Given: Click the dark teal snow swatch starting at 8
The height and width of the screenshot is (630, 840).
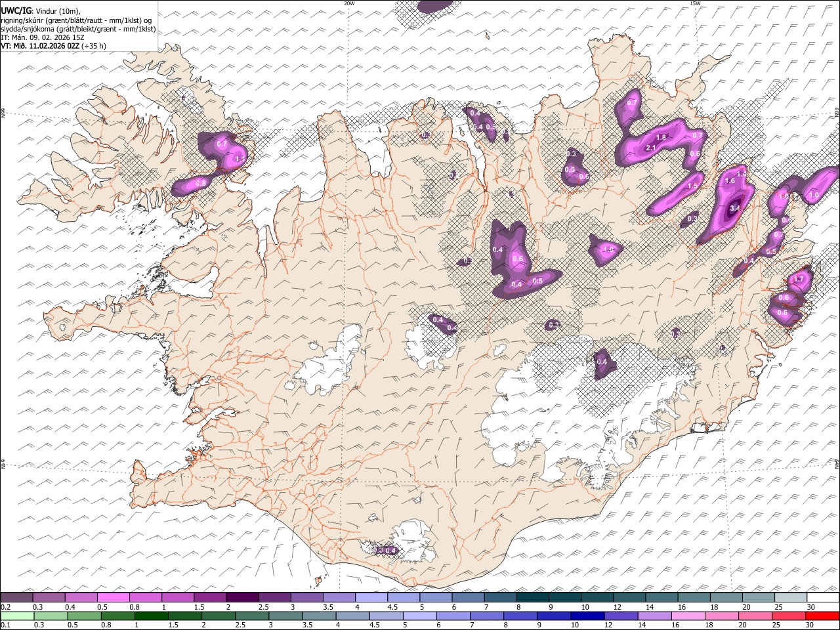Looking at the screenshot, I should [x=532, y=597].
